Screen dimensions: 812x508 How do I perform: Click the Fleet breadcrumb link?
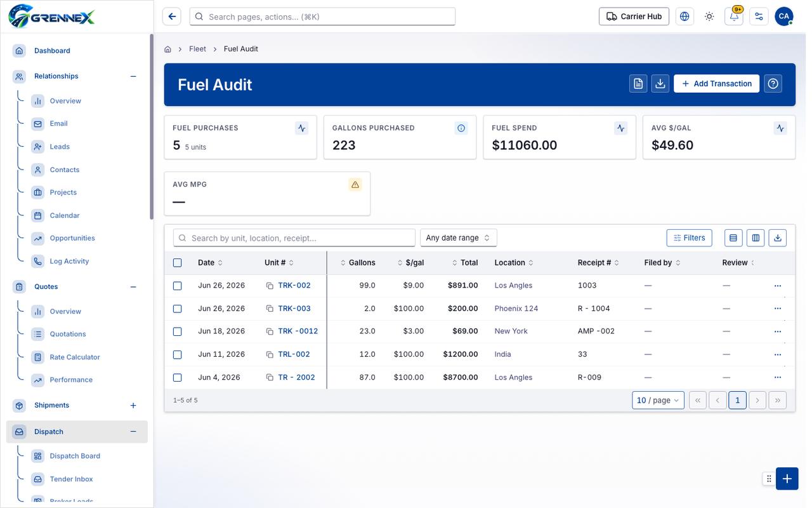pos(197,49)
